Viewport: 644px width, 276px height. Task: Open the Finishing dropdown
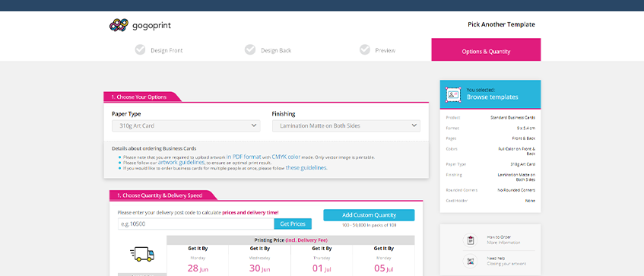pyautogui.click(x=346, y=125)
